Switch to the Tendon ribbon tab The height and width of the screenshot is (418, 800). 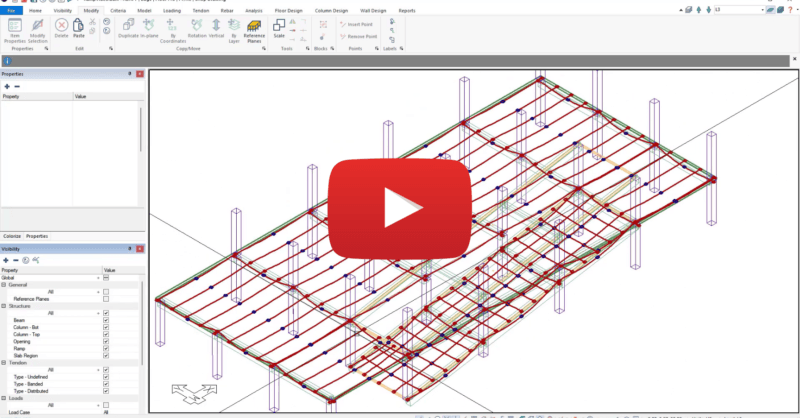(200, 9)
